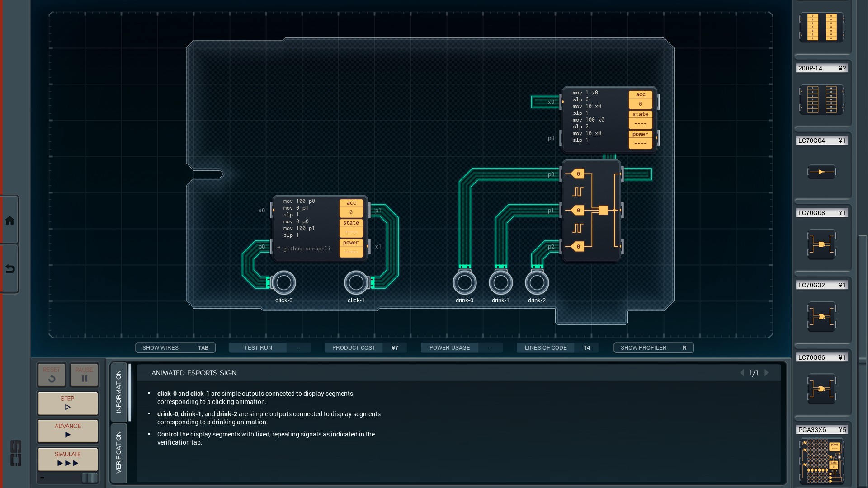Click the click-0 output connector
The height and width of the screenshot is (488, 868).
coord(284,283)
